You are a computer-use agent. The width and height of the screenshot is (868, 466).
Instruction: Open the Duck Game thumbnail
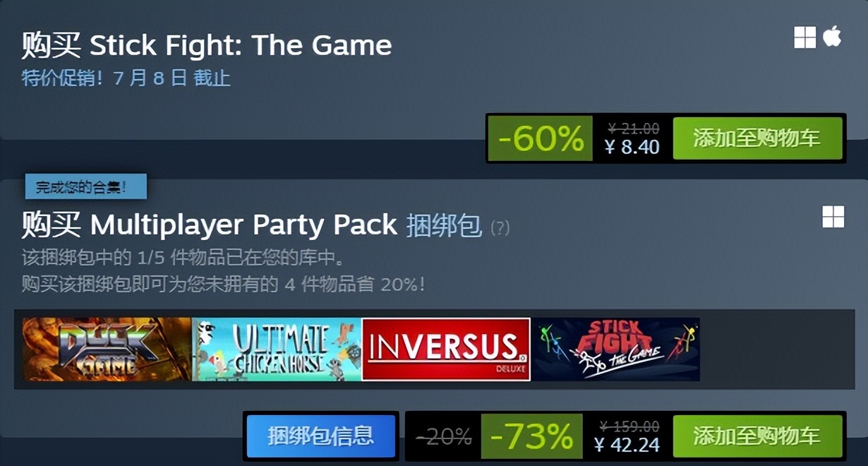[107, 349]
